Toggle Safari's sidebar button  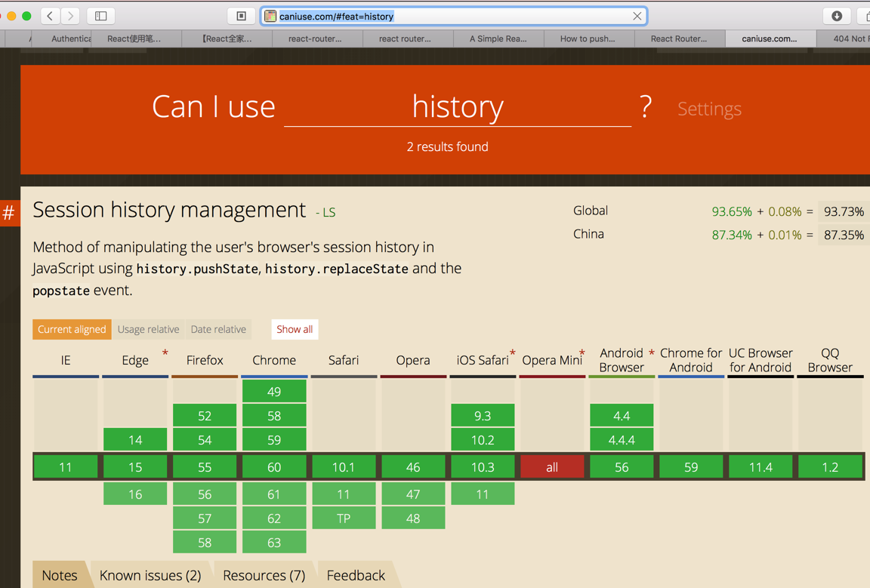click(x=101, y=16)
